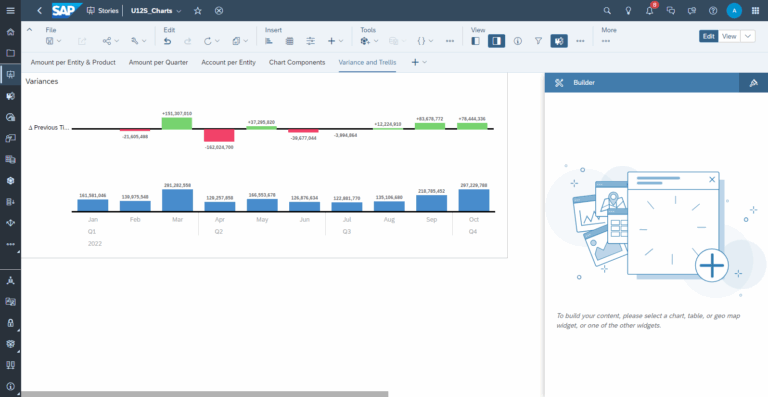Expand the Copy dropdown arrow

(245, 41)
